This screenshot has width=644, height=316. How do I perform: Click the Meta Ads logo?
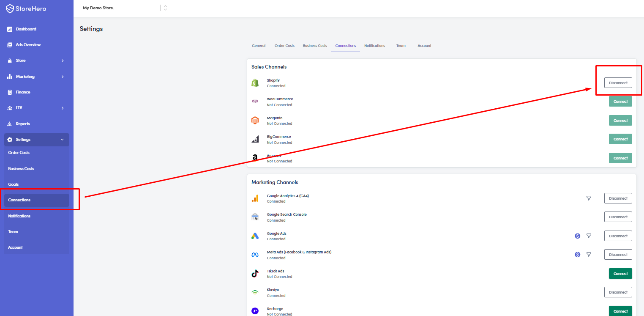pyautogui.click(x=255, y=255)
